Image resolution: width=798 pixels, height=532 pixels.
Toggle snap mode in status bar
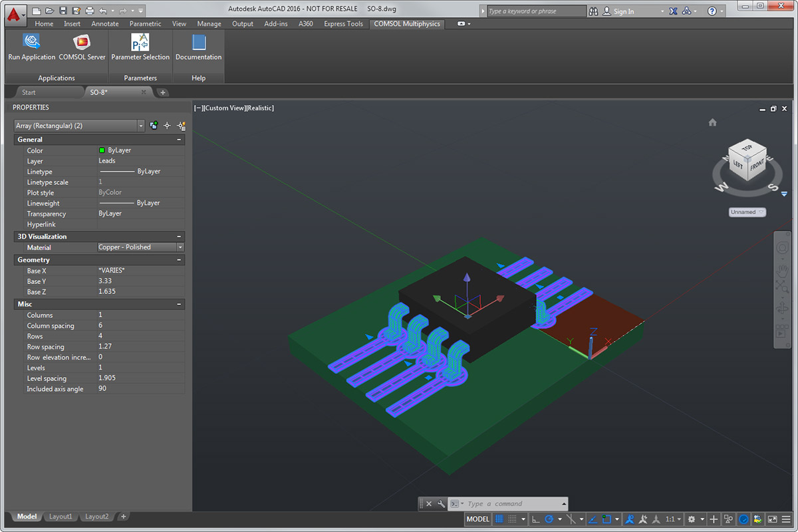coord(513,519)
